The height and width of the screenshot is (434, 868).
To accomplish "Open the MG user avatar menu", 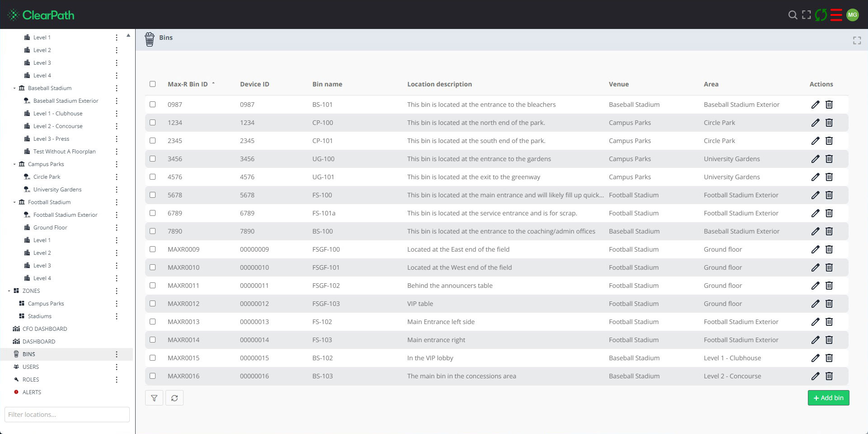I will pos(853,15).
